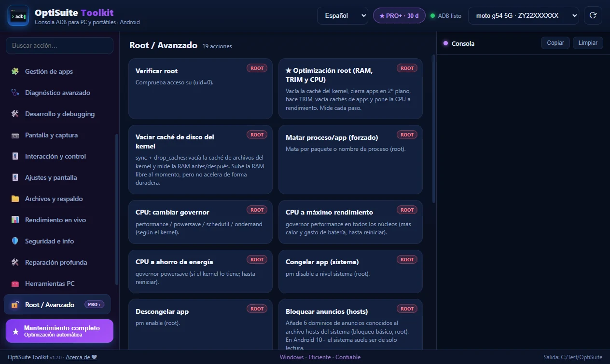Click the star icon in Mantenimiento completo
The height and width of the screenshot is (364, 610).
pos(16,331)
